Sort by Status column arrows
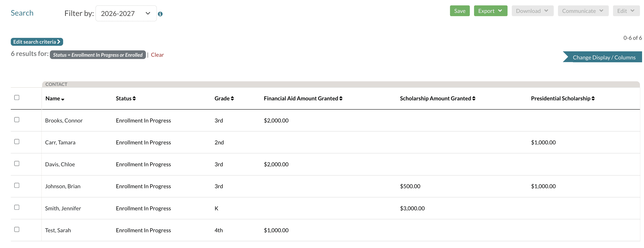This screenshot has height=248, width=644. (x=134, y=98)
